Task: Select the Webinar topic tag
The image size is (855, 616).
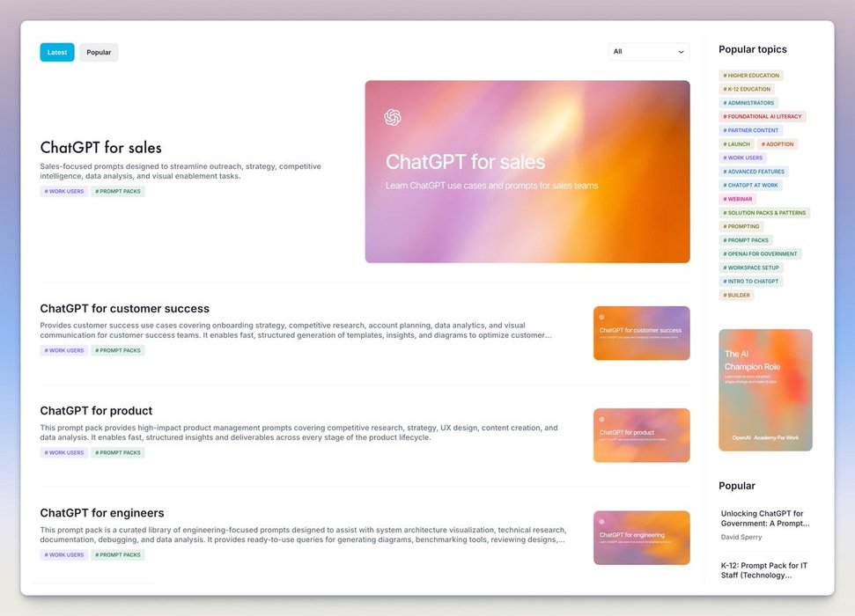Action: pyautogui.click(x=738, y=199)
